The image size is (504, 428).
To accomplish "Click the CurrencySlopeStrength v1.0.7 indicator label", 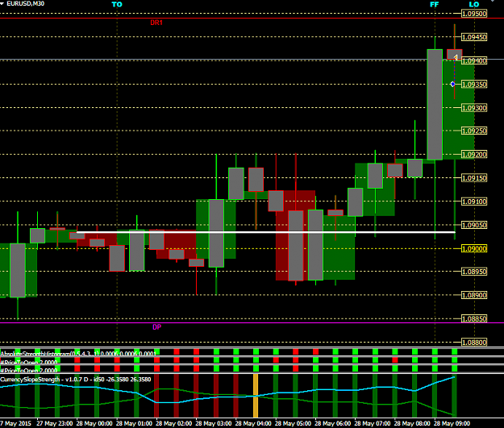I will [76, 380].
